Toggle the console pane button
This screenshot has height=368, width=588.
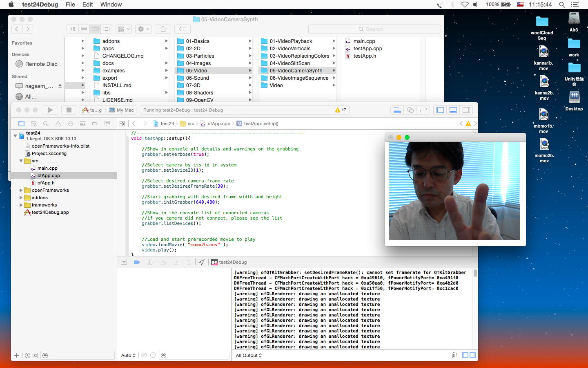472,355
